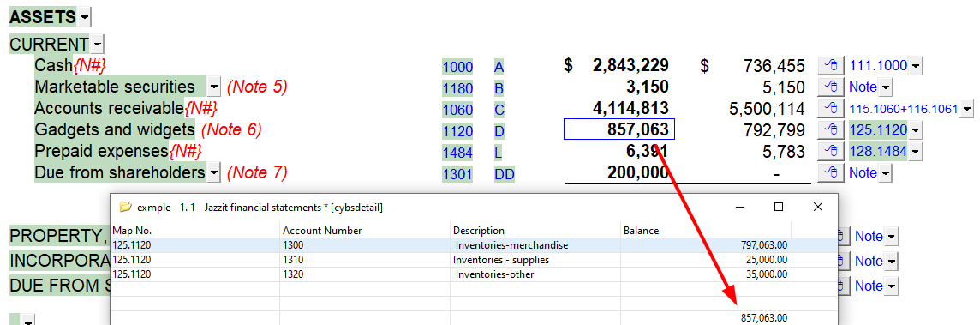980x325 pixels.
Task: Click Marketable securities balance 3,150
Action: [648, 87]
